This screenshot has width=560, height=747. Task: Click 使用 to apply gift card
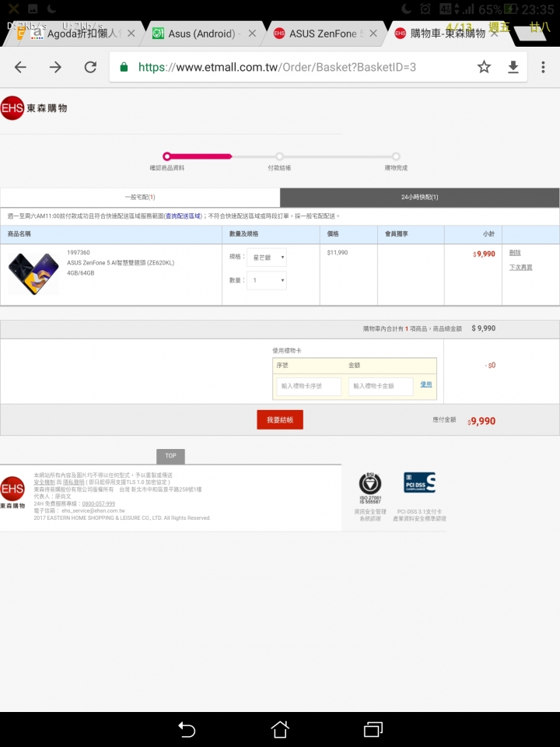tap(426, 384)
